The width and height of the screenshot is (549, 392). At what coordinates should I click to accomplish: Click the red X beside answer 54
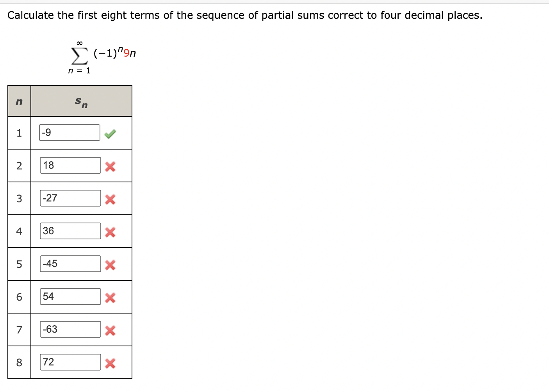(x=111, y=298)
